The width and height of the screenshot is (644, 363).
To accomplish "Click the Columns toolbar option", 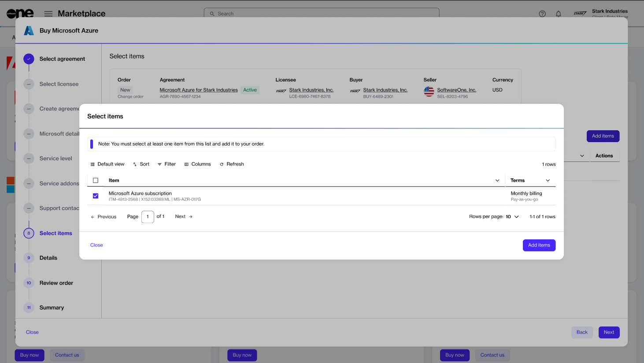I will click(x=197, y=164).
